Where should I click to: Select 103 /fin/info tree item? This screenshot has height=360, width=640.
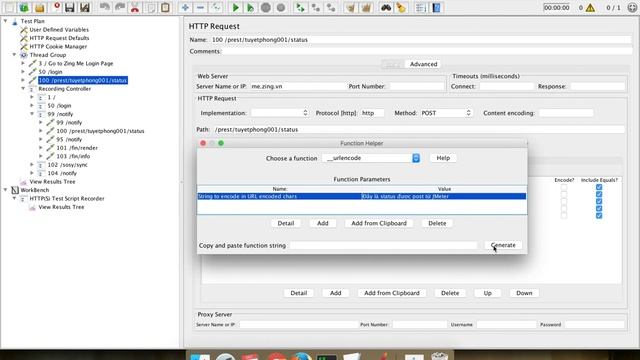pyautogui.click(x=73, y=156)
